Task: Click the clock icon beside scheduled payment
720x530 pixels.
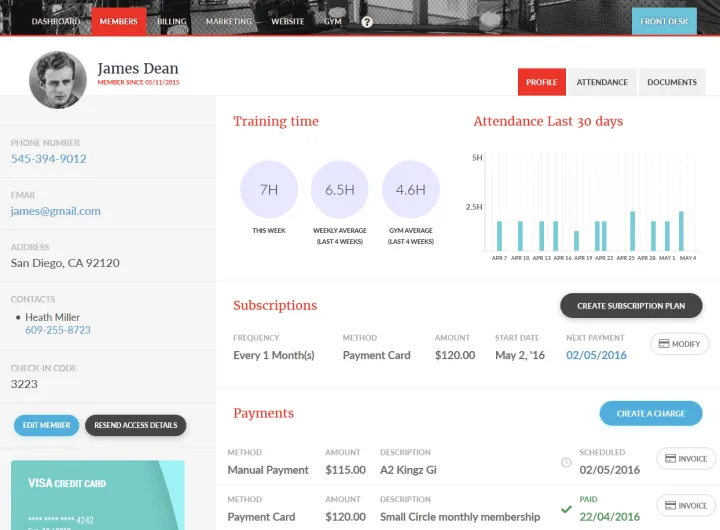Action: click(567, 462)
